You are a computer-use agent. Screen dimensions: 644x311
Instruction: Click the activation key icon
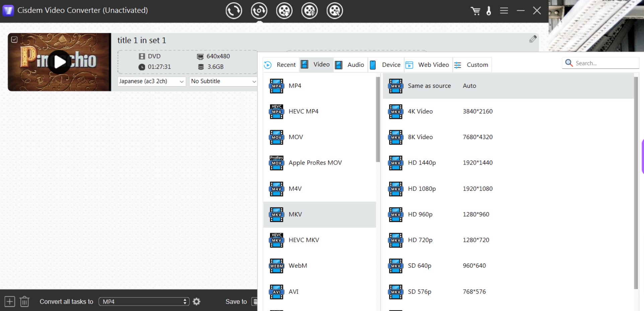489,11
